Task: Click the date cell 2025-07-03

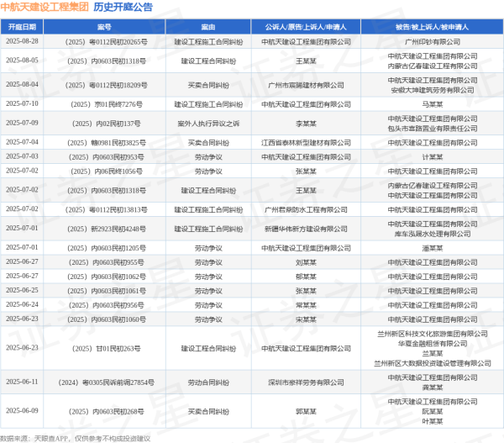Action: (22, 156)
